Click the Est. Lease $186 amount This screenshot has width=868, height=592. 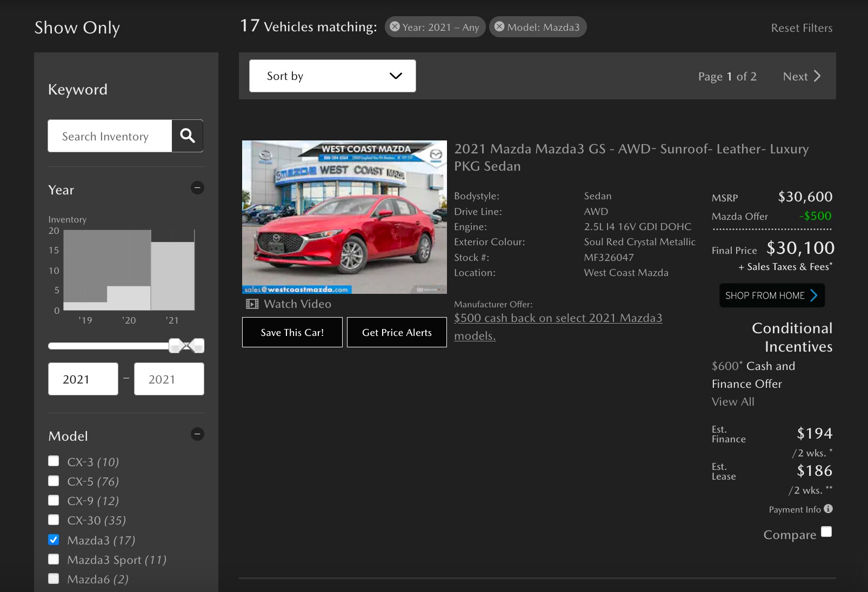click(814, 470)
